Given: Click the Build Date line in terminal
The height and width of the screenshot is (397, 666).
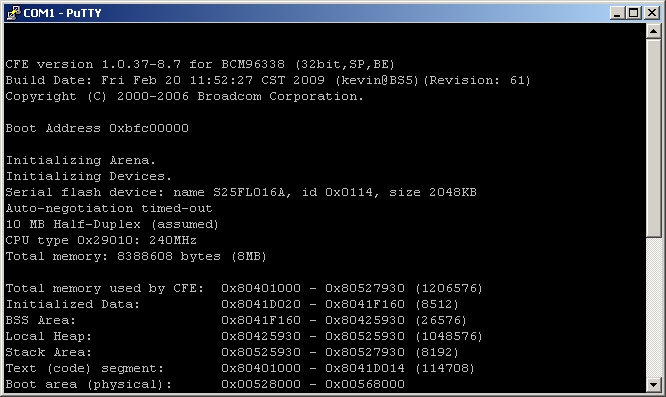Looking at the screenshot, I should [268, 80].
